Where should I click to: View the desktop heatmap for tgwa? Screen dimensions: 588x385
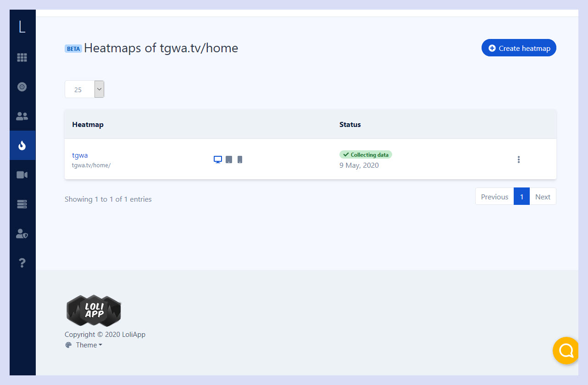click(x=218, y=159)
